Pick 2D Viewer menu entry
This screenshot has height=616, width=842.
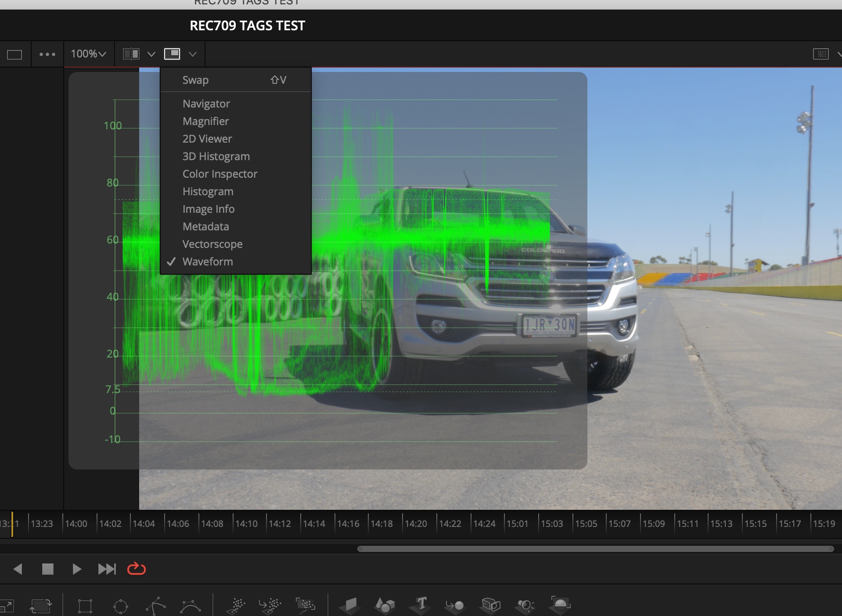[x=236, y=139]
